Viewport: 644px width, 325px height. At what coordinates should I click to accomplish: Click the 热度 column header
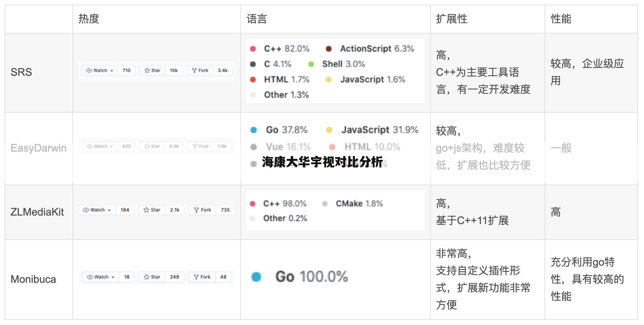pos(89,19)
